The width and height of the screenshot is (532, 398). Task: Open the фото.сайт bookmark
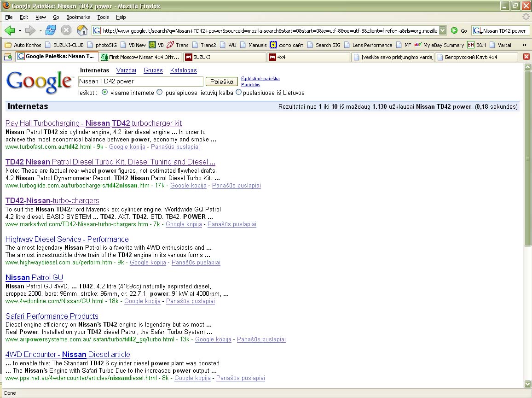point(287,45)
